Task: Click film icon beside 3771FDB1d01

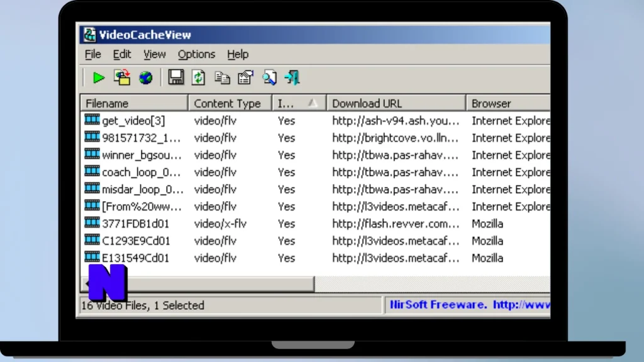Action: 92,222
